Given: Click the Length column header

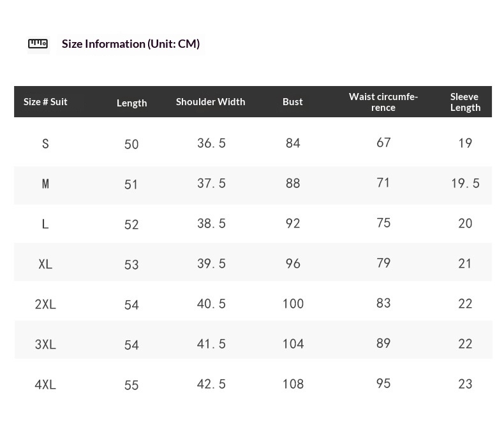Looking at the screenshot, I should point(131,103).
